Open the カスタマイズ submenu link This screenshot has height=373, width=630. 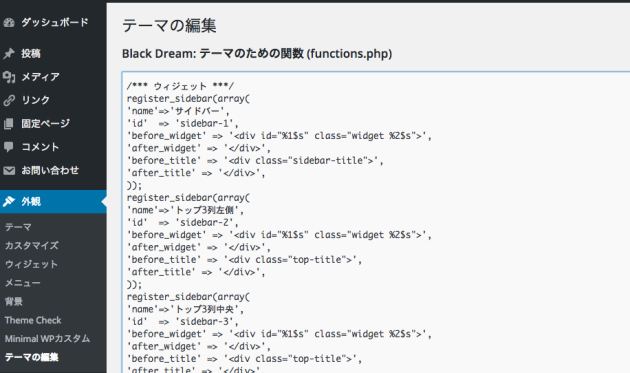coord(32,246)
